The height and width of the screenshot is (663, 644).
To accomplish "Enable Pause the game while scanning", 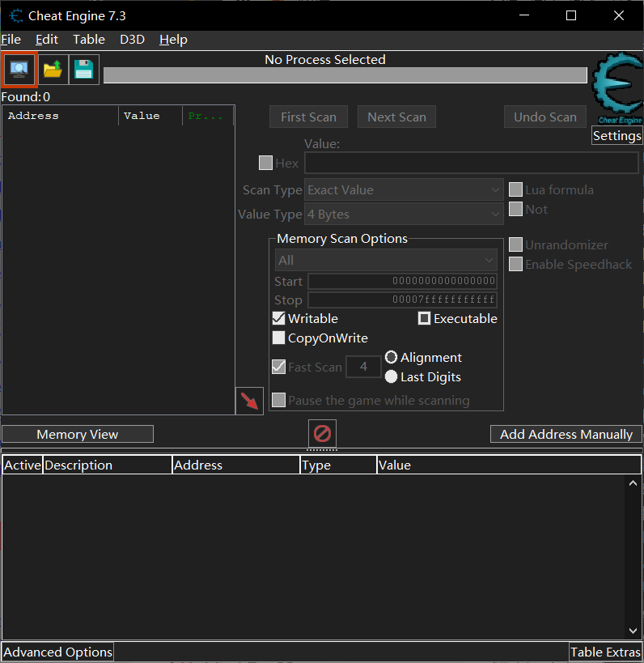I will click(279, 400).
